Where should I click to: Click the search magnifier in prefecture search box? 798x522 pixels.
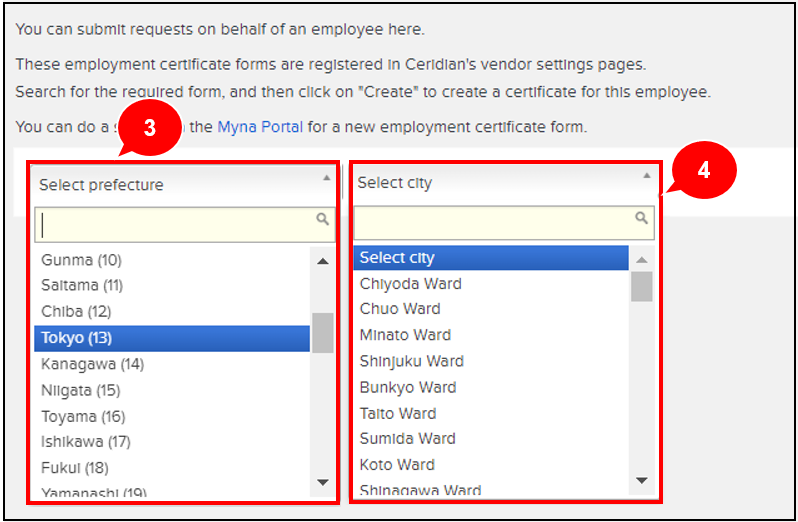tap(322, 219)
